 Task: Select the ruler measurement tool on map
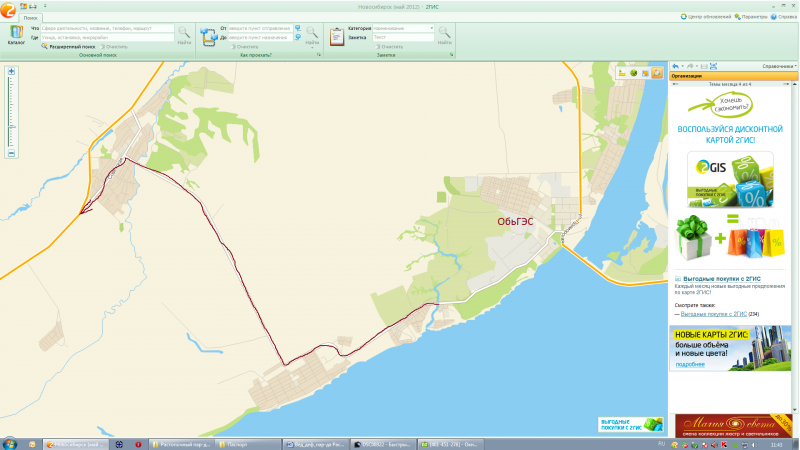[x=622, y=73]
